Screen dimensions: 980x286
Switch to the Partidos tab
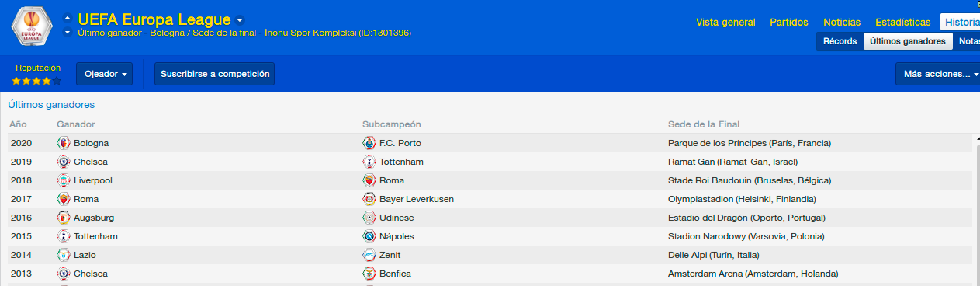(788, 22)
